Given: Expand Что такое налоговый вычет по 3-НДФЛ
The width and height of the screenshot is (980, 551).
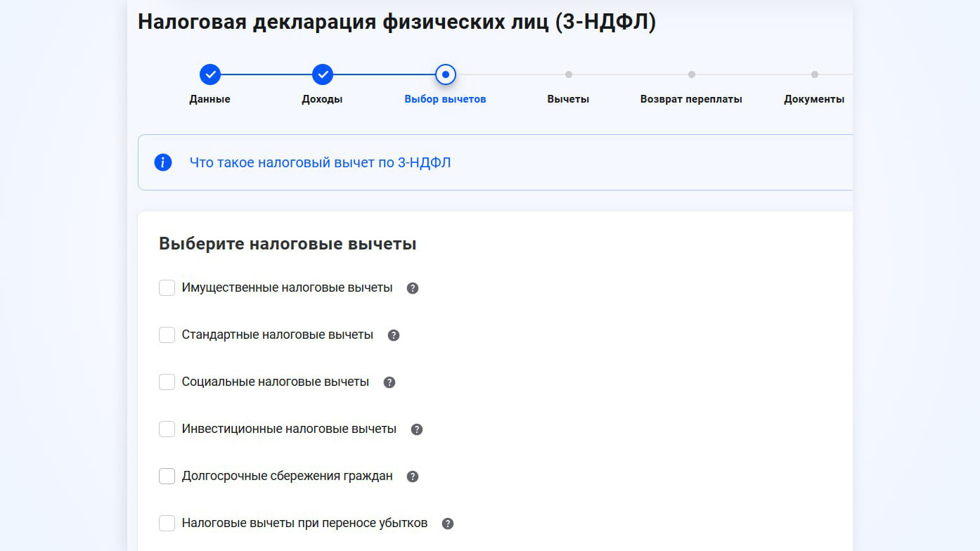Looking at the screenshot, I should [320, 163].
